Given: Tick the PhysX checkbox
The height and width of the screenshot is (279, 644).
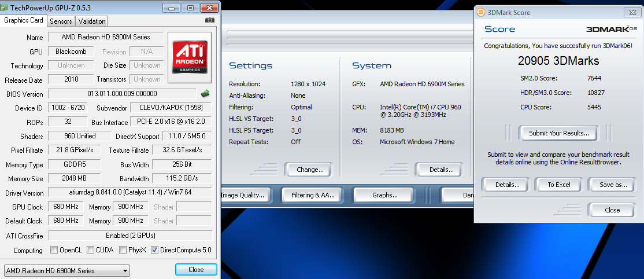Looking at the screenshot, I should tap(123, 250).
